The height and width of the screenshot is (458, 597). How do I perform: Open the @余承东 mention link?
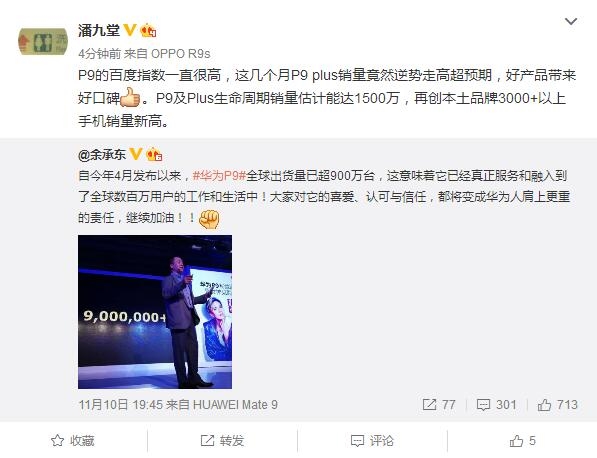click(x=102, y=155)
